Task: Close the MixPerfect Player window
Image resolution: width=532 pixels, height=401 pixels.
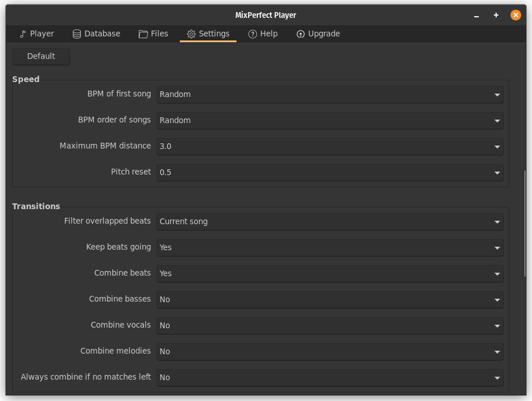Action: point(516,15)
